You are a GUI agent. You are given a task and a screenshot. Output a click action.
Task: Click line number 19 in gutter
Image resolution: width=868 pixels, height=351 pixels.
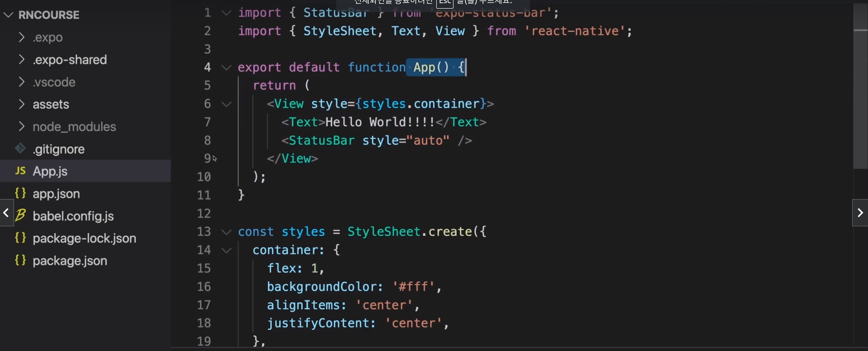point(204,341)
